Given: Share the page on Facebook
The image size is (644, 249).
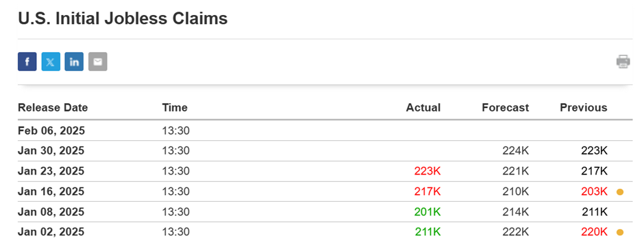Looking at the screenshot, I should click(x=27, y=62).
